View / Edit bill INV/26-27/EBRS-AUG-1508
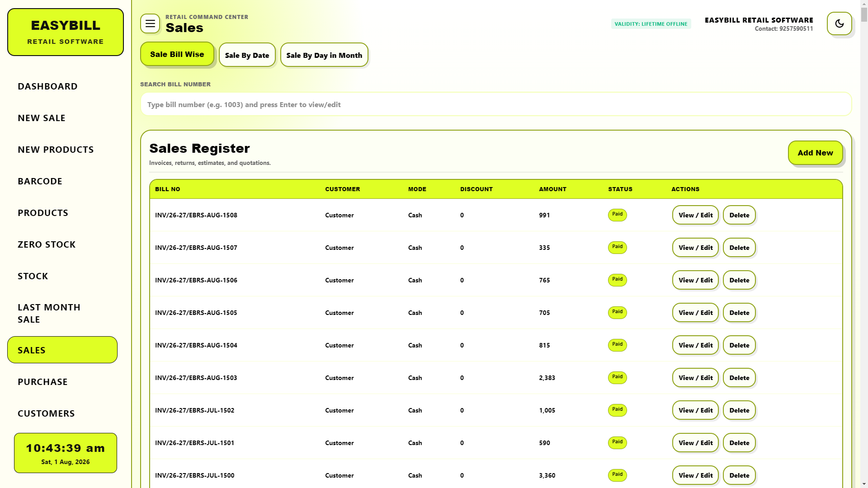Image resolution: width=868 pixels, height=488 pixels. pyautogui.click(x=695, y=215)
